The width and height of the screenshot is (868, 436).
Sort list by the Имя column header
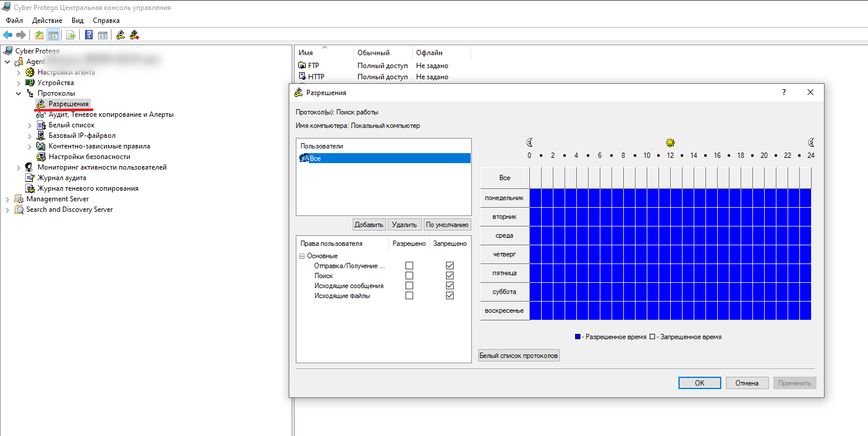coord(324,53)
